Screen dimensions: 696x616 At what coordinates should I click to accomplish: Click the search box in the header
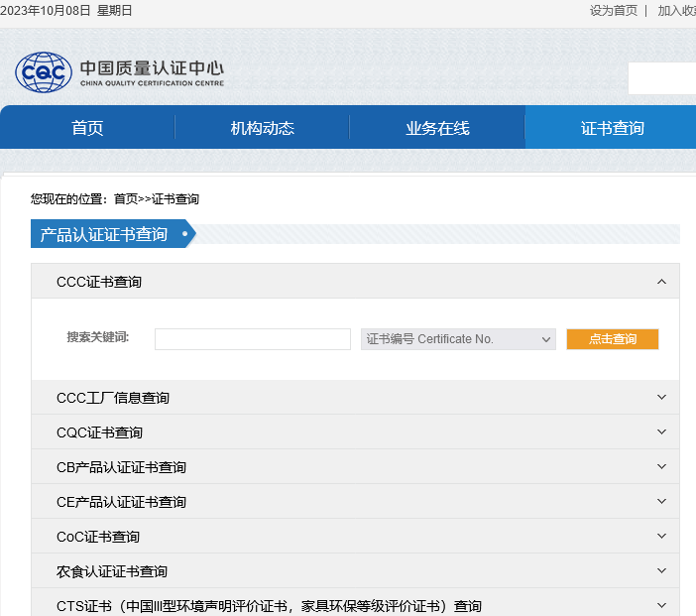coord(661,78)
